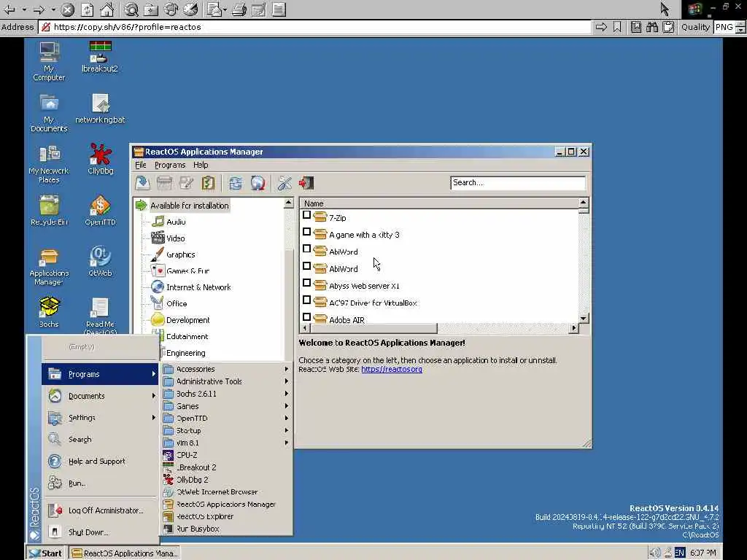Click the Exit toolbar icon with red arrow
This screenshot has height=560, width=747.
coord(306,183)
